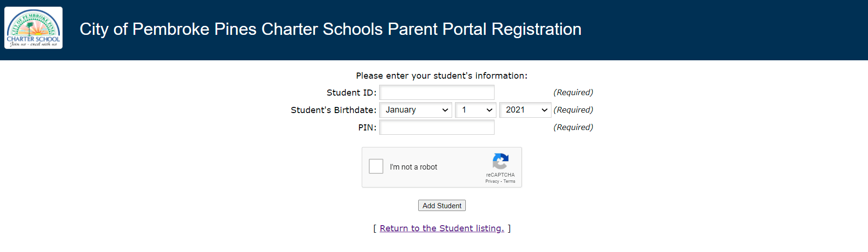
Task: Check the I'm not a robot checkbox
Action: tap(376, 166)
